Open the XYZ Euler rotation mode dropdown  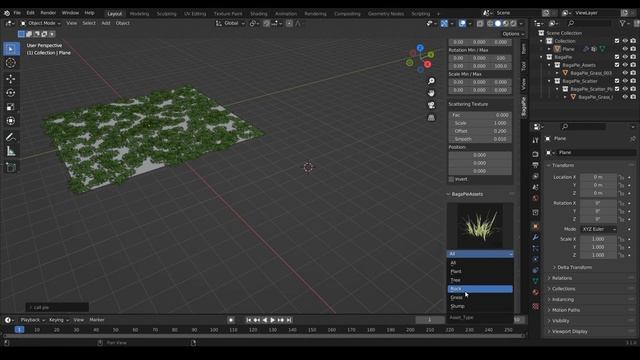[x=598, y=229]
